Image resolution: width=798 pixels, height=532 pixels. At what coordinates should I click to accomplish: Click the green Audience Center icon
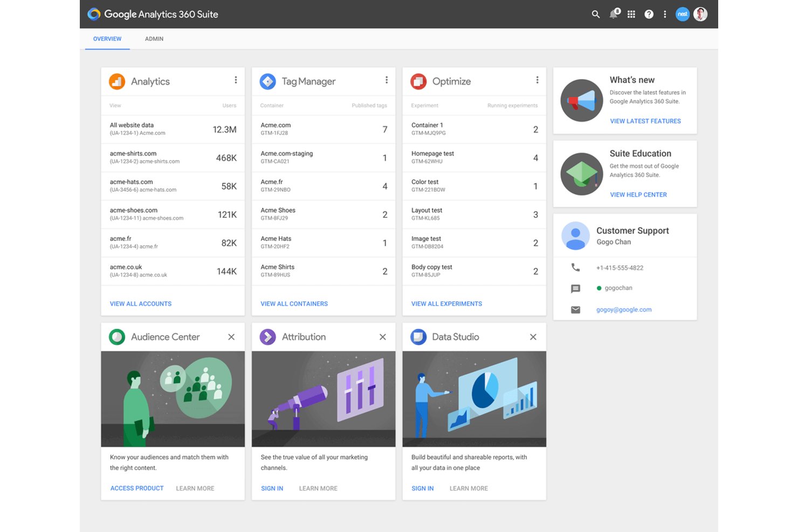point(117,337)
